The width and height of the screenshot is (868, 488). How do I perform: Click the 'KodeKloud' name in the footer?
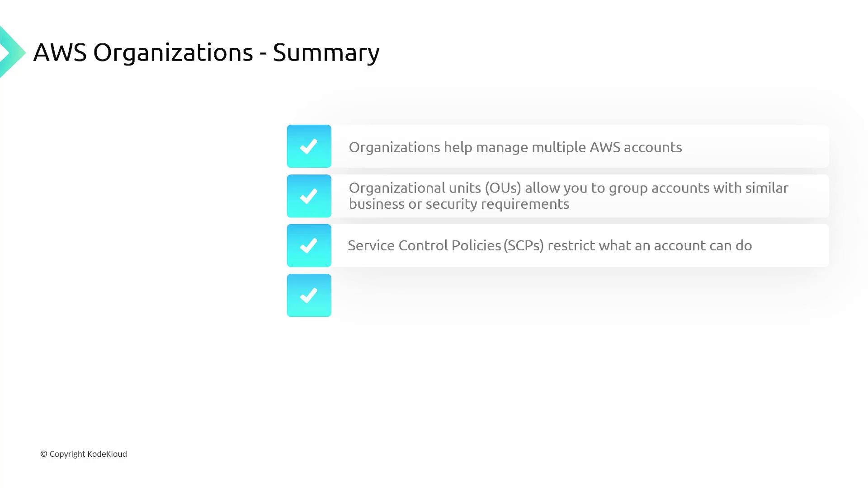click(x=107, y=454)
